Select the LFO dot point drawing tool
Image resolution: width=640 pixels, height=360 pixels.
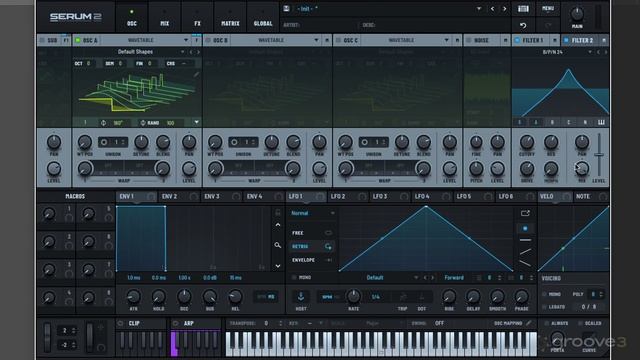click(525, 228)
